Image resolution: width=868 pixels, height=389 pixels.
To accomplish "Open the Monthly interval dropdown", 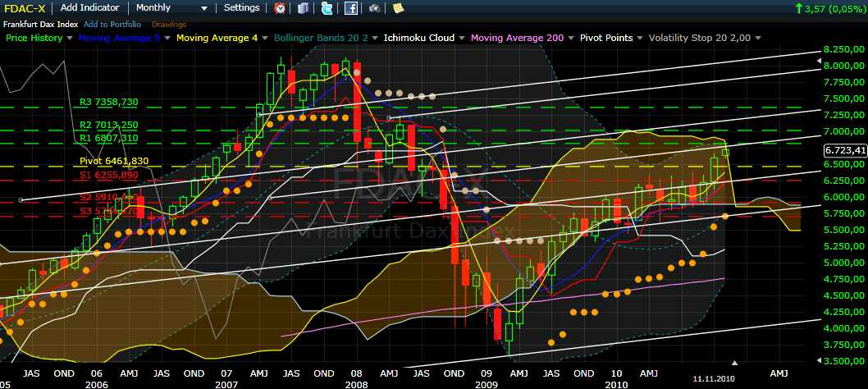I will coord(171,7).
